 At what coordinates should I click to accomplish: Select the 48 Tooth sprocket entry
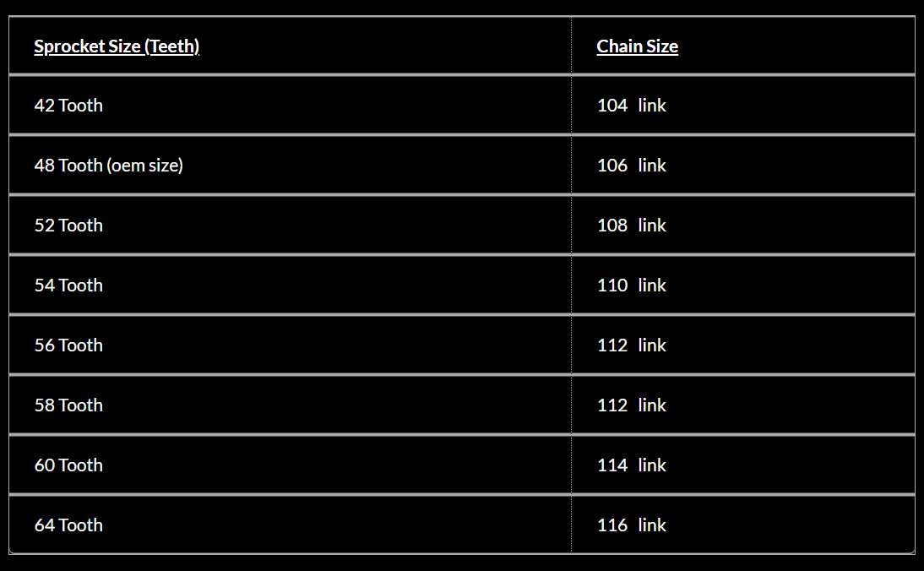[x=68, y=166]
